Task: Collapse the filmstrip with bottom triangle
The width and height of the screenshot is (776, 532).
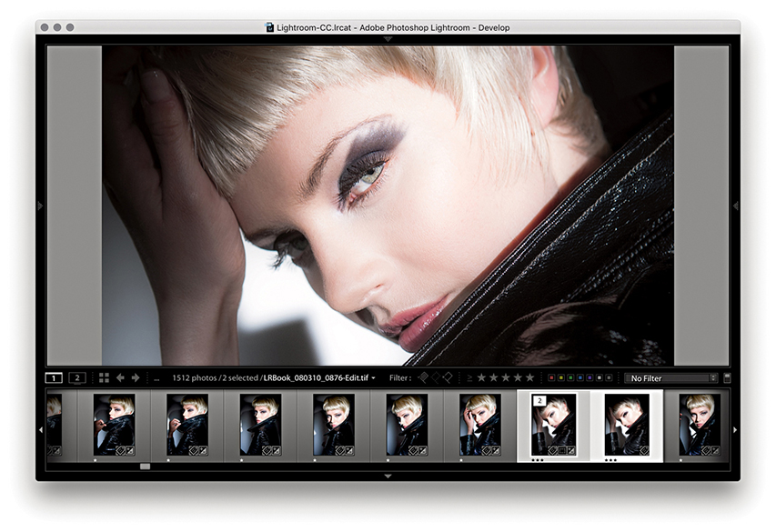Action: click(388, 477)
